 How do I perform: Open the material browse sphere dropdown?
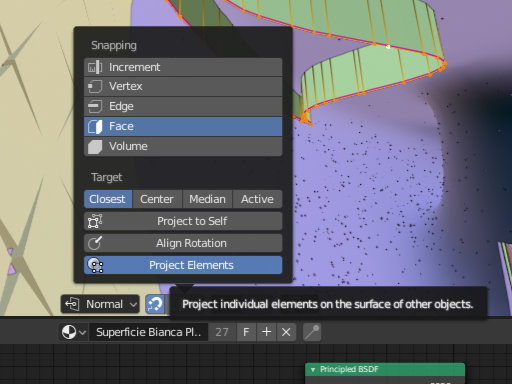74,332
